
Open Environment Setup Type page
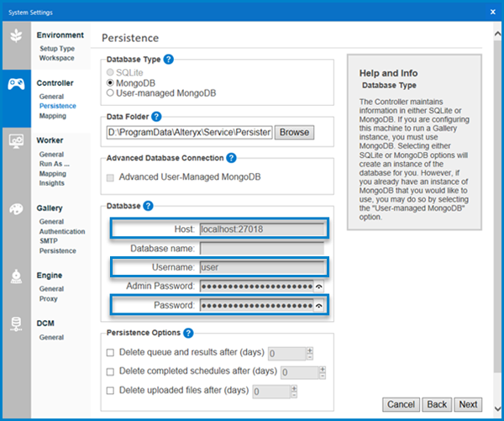click(x=57, y=49)
